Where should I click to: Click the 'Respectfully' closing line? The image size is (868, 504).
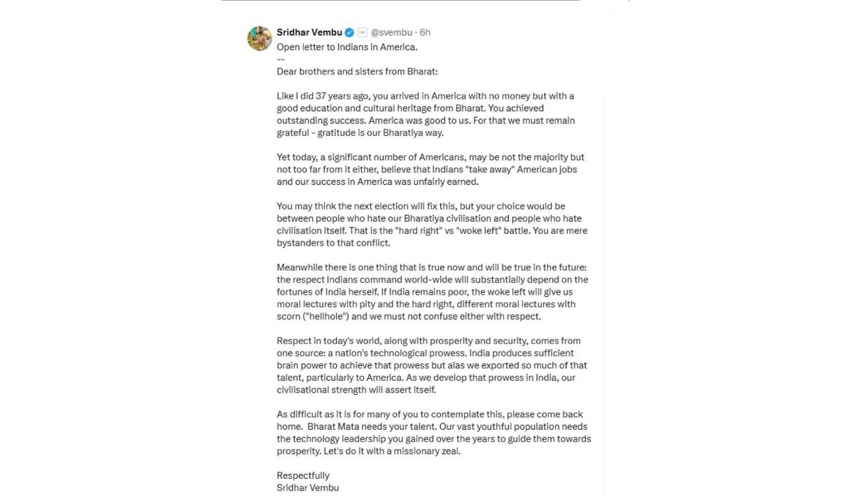[x=302, y=475]
